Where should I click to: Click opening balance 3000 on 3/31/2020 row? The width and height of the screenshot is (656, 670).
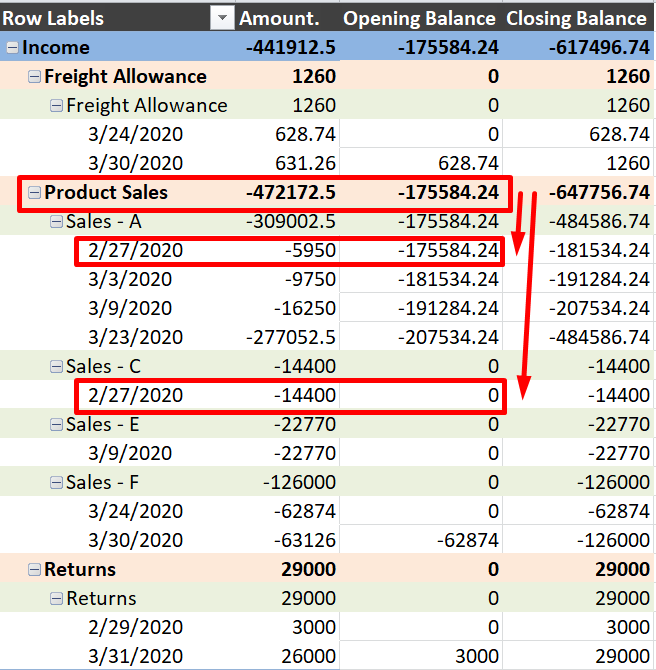tap(477, 656)
